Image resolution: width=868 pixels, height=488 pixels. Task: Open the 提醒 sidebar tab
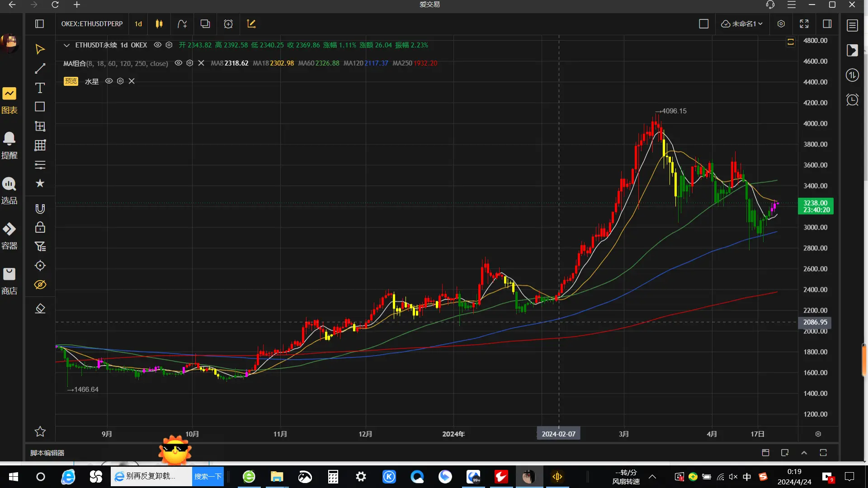[x=9, y=145]
